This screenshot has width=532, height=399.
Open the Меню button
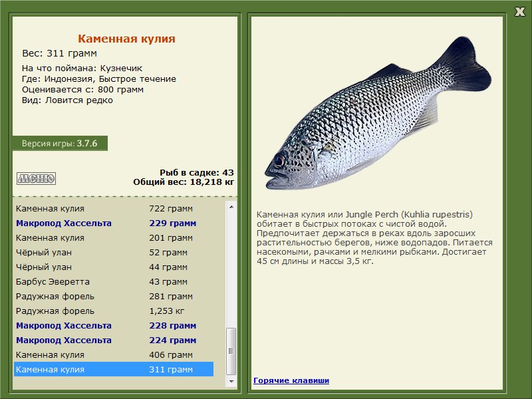(x=36, y=178)
